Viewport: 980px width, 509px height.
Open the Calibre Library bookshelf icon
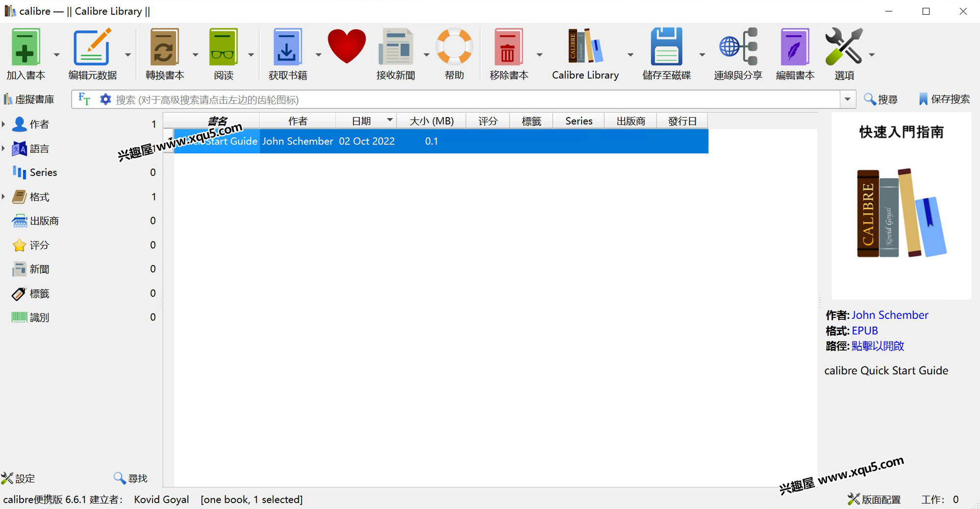tap(585, 46)
